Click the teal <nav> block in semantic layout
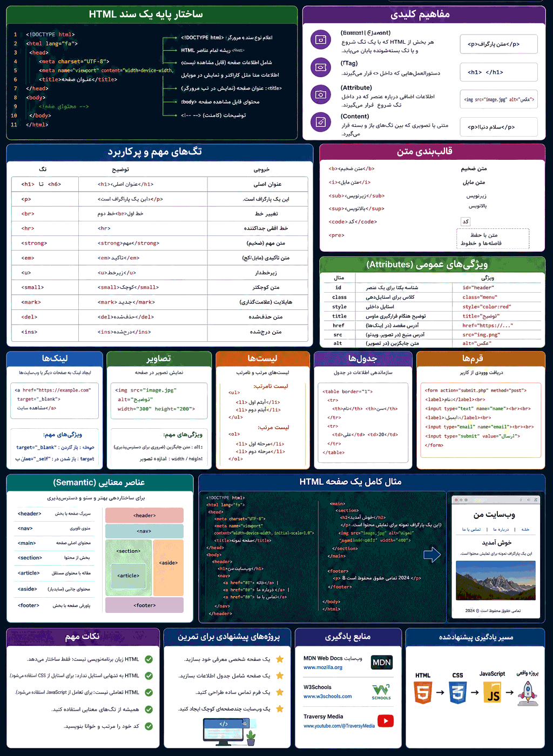Screen dimensions: 553x756 click(144, 531)
